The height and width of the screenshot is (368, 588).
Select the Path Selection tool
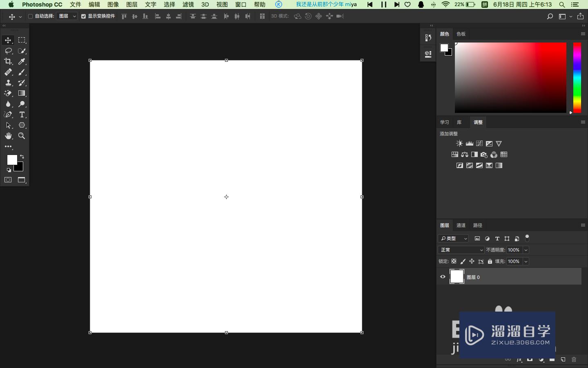(8, 125)
